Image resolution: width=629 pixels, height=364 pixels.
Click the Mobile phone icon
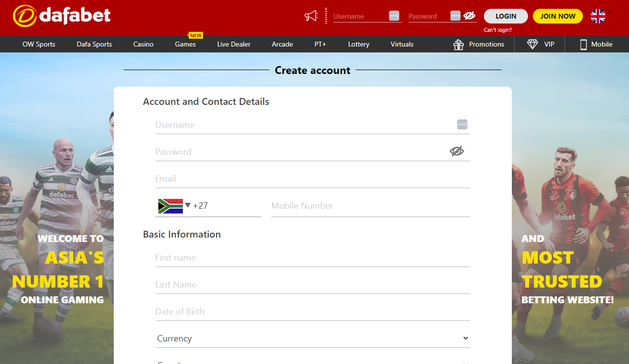583,45
